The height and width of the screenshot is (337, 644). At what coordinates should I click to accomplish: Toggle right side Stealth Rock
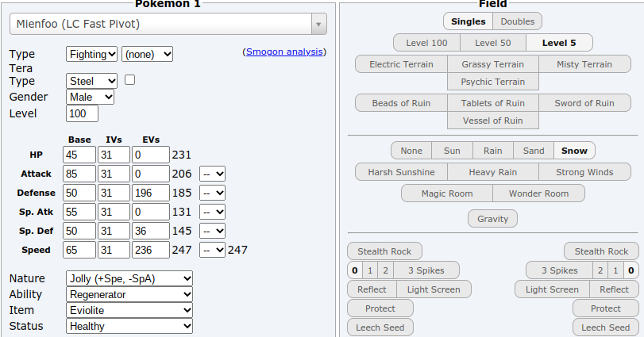601,251
